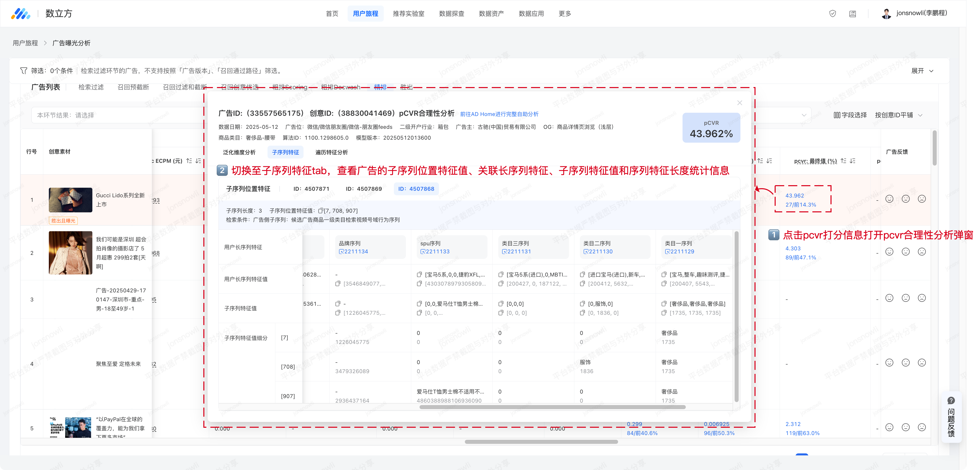Click the Gucci Lido ad thumbnail
The width and height of the screenshot is (980, 470).
pos(70,200)
